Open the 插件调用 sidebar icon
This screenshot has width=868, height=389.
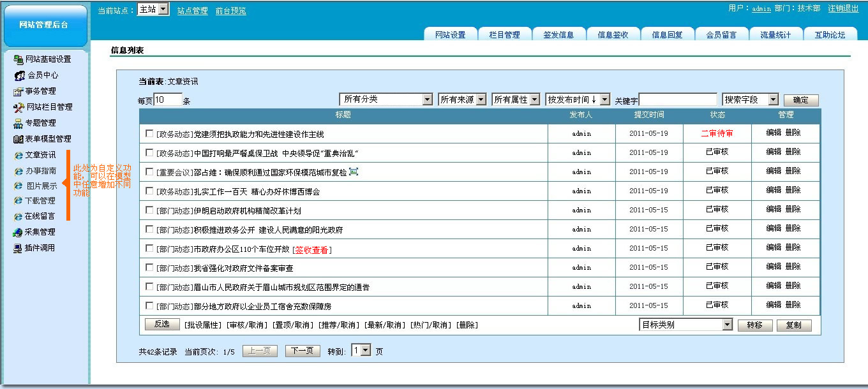(18, 248)
